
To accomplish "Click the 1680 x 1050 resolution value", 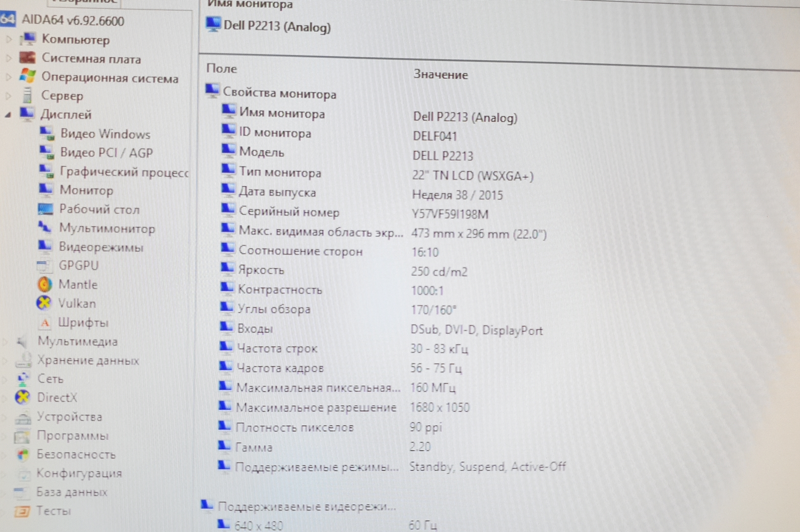I will point(440,407).
